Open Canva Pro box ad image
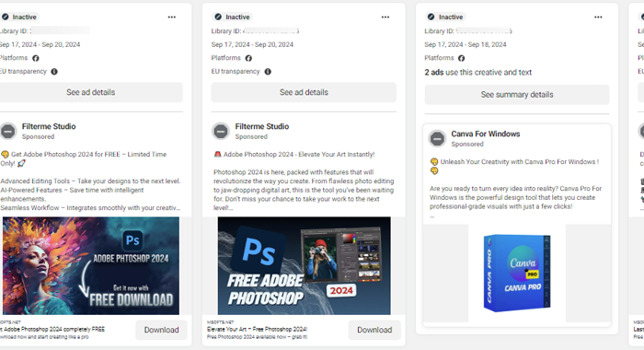This screenshot has width=644, height=350. [x=517, y=273]
